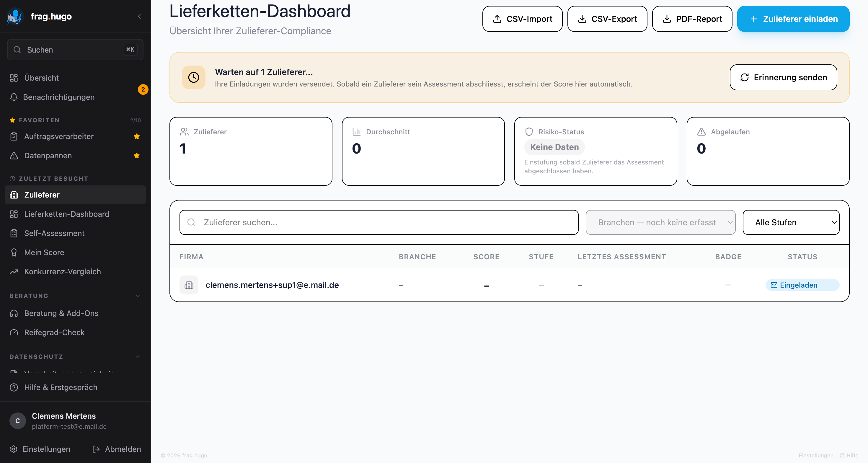Open Reifegrad-Check page
Screen dimensions: 868x463
point(75,332)
